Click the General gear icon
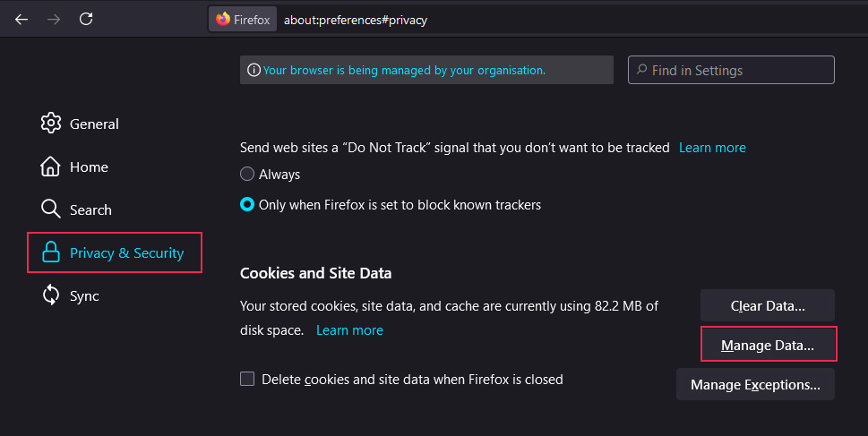Viewport: 868px width, 436px height. click(51, 124)
